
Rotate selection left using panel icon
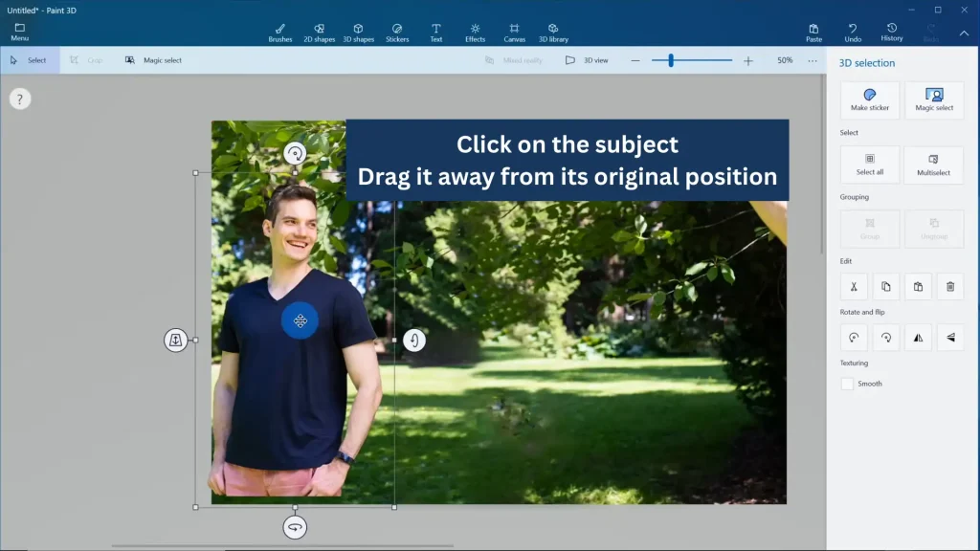853,338
